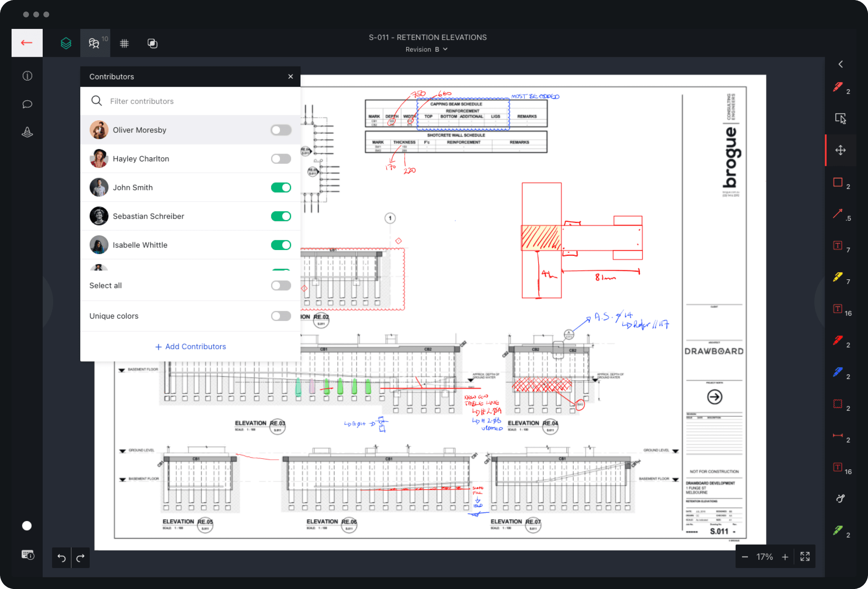Turn on Unique colors option
Image resolution: width=868 pixels, height=589 pixels.
(281, 316)
